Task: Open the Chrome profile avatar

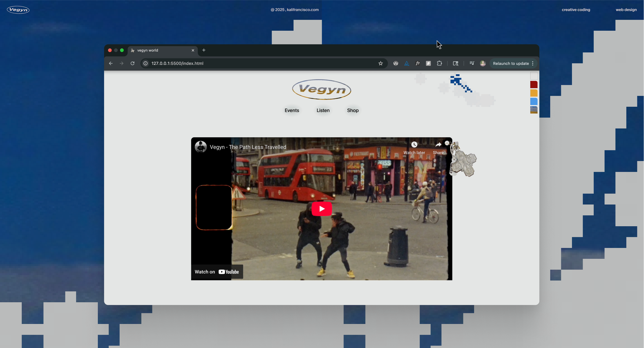Action: (483, 63)
